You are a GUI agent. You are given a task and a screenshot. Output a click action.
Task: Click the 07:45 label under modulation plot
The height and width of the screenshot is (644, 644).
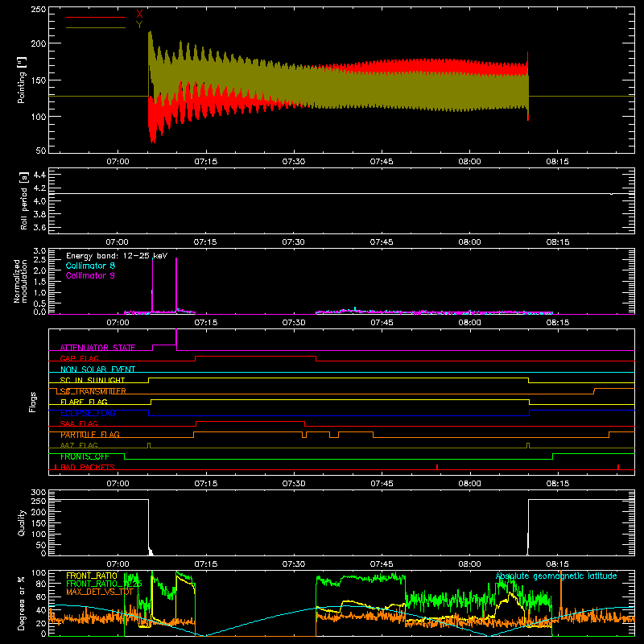point(382,323)
